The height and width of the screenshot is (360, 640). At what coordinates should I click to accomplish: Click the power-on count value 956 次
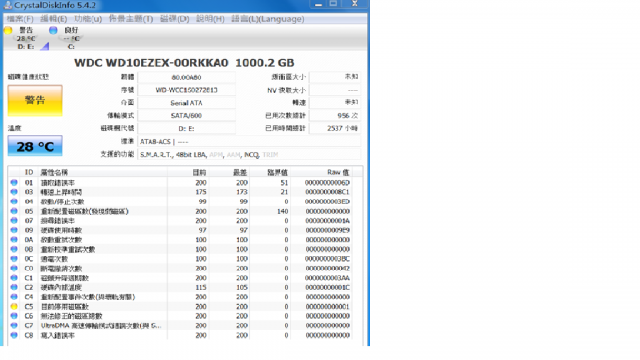tap(335, 116)
